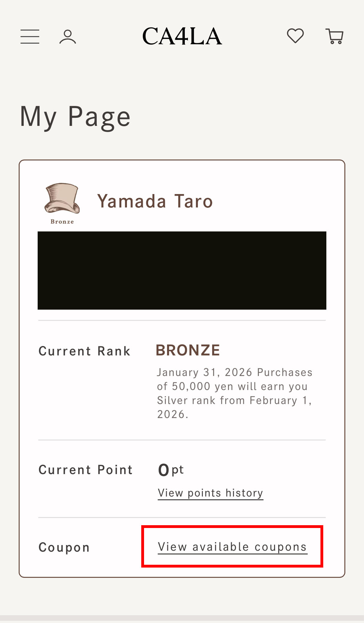364x623 pixels.
Task: Click the divider line above Current Rank
Action: (x=182, y=320)
